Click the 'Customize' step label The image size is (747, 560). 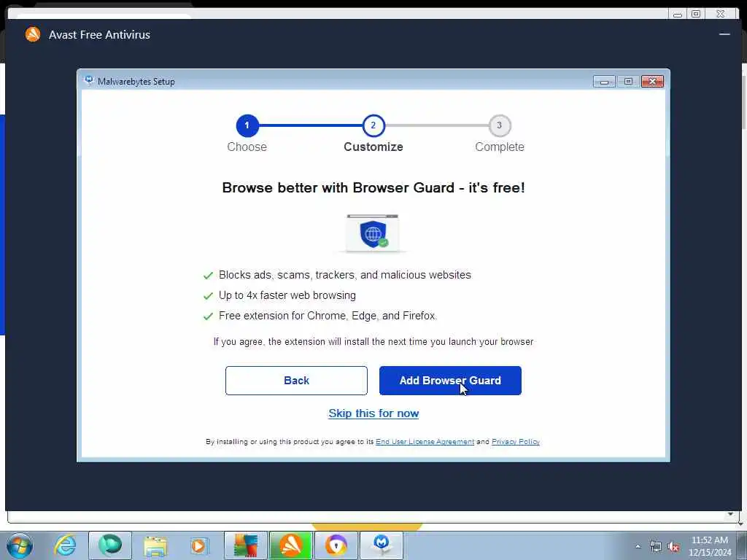tap(373, 147)
